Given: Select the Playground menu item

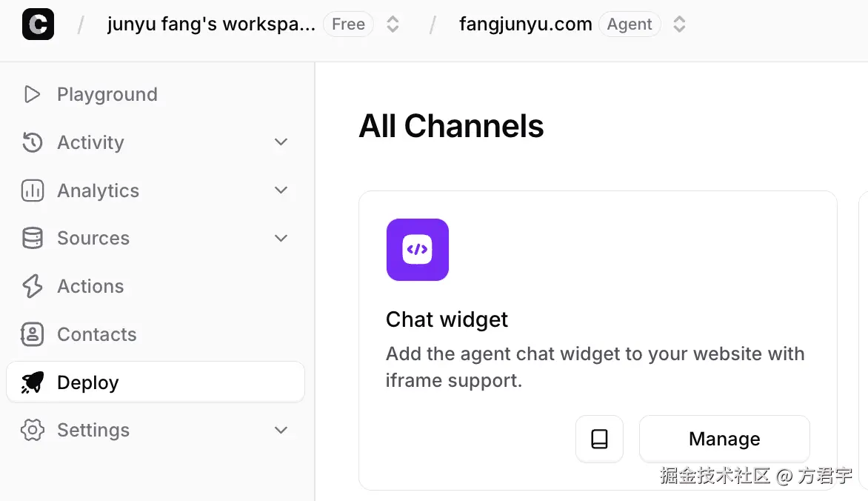Looking at the screenshot, I should click(x=107, y=94).
